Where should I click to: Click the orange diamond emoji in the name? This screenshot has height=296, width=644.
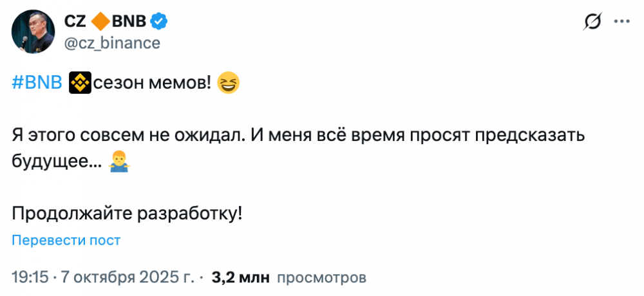pyautogui.click(x=100, y=23)
